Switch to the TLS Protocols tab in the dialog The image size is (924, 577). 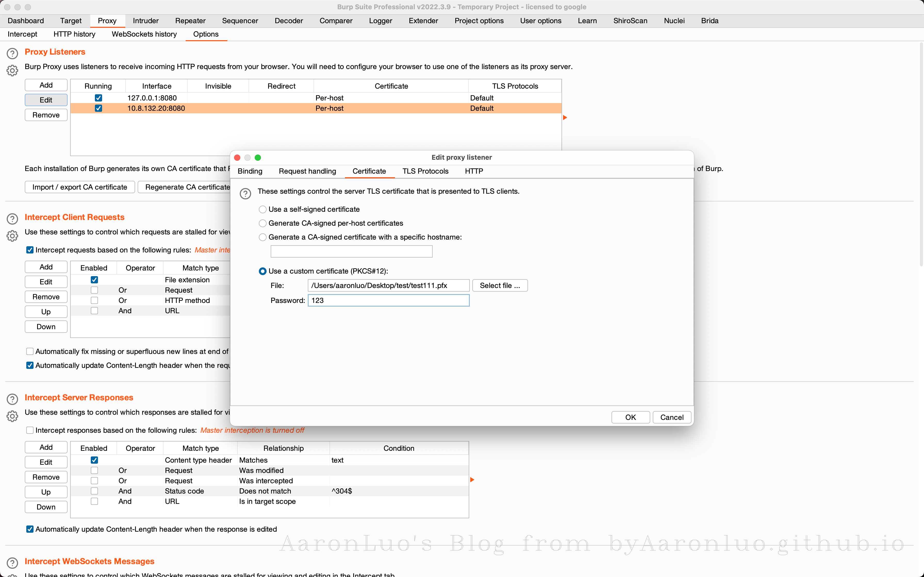coord(425,171)
